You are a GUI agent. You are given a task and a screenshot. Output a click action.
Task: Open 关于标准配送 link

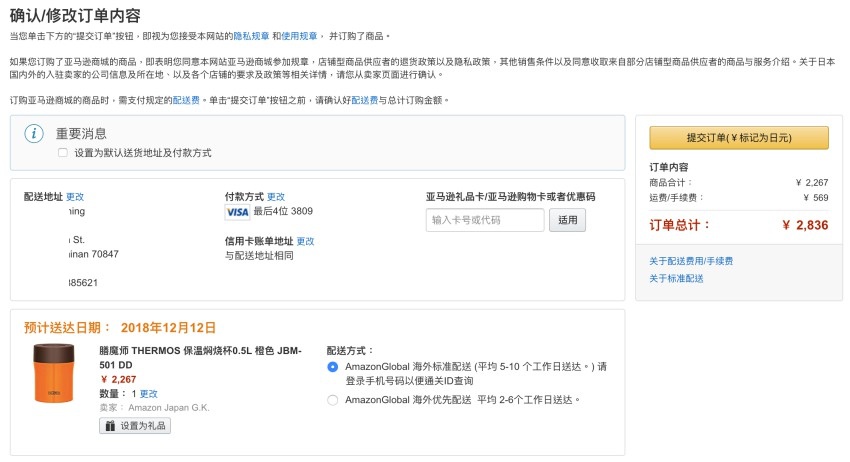(x=676, y=278)
